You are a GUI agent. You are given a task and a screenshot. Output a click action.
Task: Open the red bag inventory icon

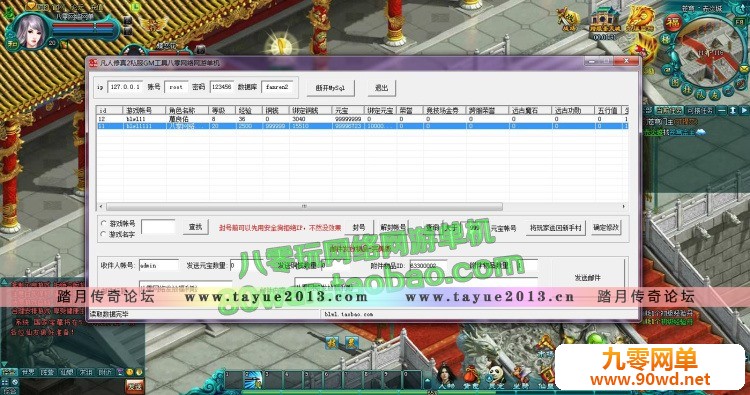point(471,375)
